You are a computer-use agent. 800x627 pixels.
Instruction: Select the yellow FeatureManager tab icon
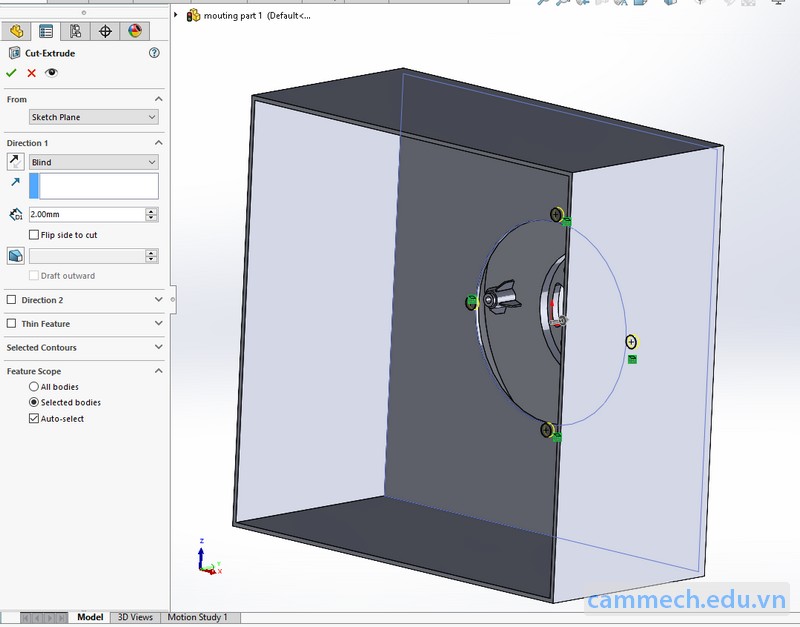[x=14, y=31]
